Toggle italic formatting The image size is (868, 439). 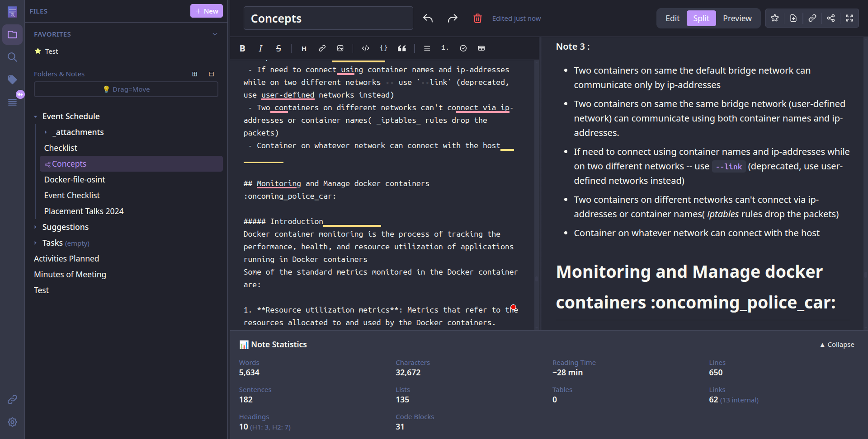[260, 48]
